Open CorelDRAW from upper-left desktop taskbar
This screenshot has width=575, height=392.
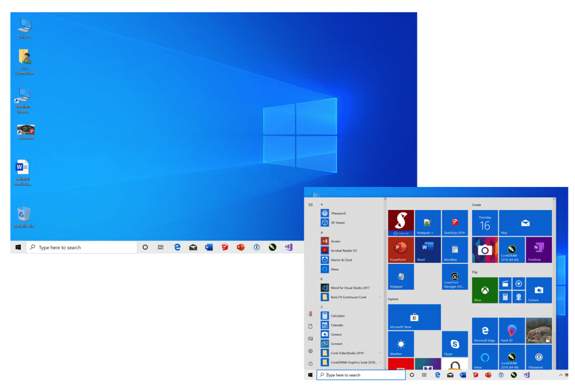click(x=272, y=247)
